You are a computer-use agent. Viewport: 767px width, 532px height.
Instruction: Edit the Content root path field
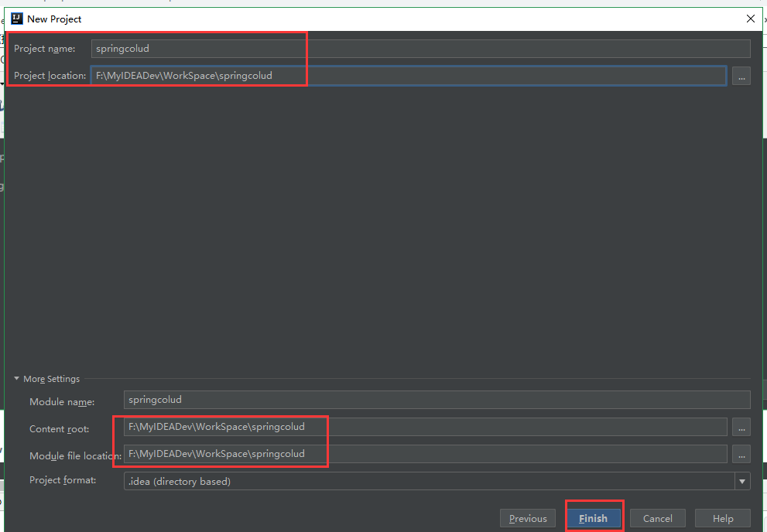coord(425,427)
